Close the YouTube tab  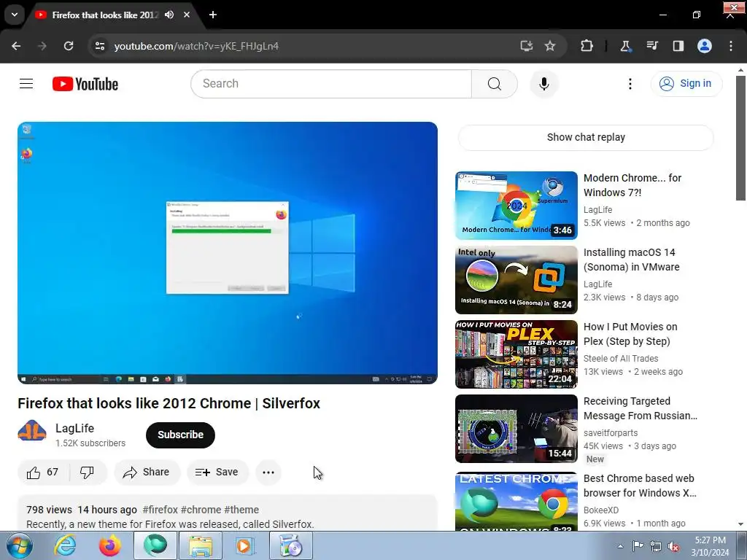187,15
